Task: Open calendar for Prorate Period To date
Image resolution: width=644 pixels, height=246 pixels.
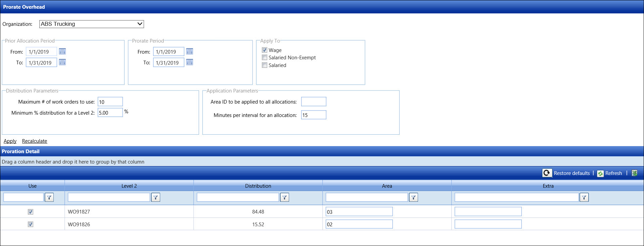Action: click(189, 62)
